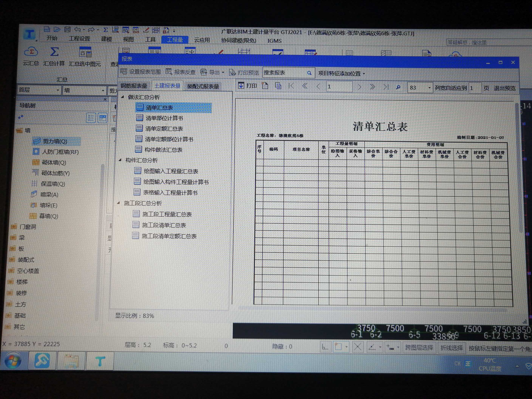
Task: Click the 汇总计算 sigma icon
Action: [54, 52]
